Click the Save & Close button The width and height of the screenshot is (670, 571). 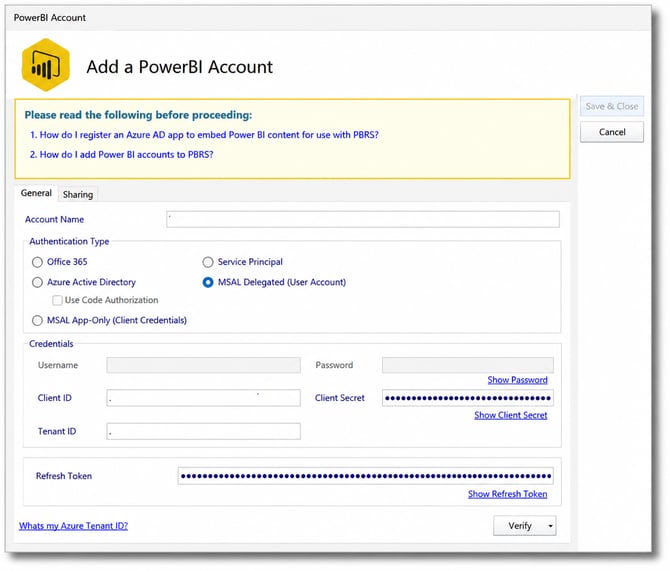click(x=611, y=106)
